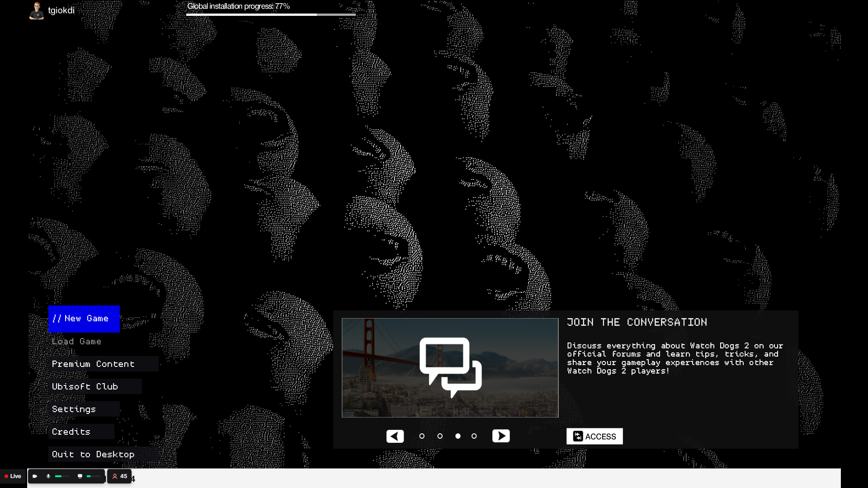
Task: Select the third news page dot
Action: coord(458,436)
